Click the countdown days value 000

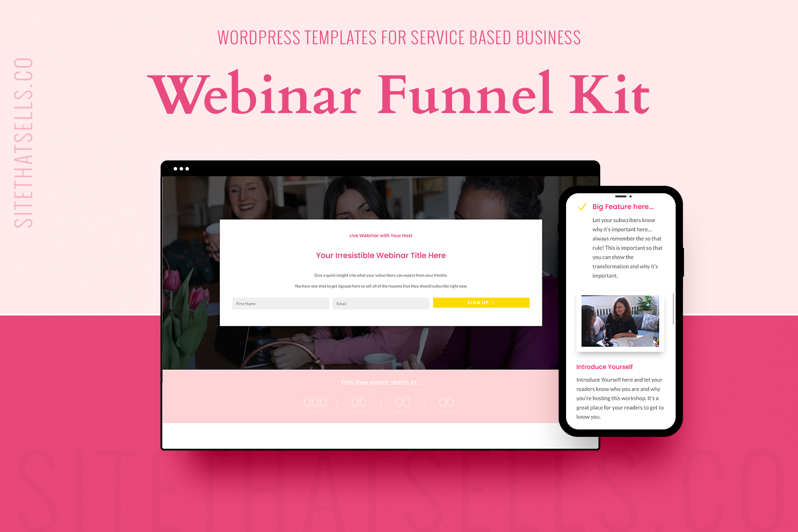coord(315,402)
